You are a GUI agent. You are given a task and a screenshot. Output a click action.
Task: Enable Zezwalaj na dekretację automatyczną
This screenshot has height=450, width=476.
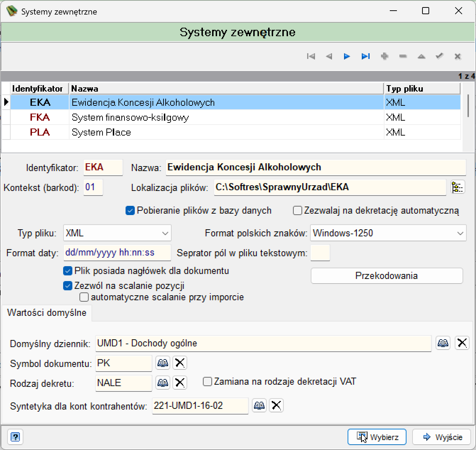297,210
